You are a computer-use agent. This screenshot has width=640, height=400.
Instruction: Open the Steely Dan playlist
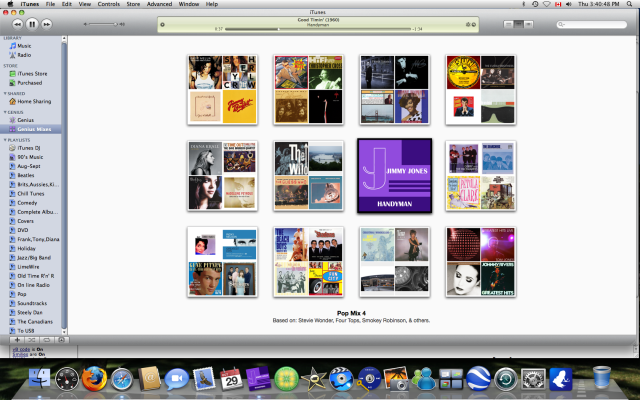(29, 312)
